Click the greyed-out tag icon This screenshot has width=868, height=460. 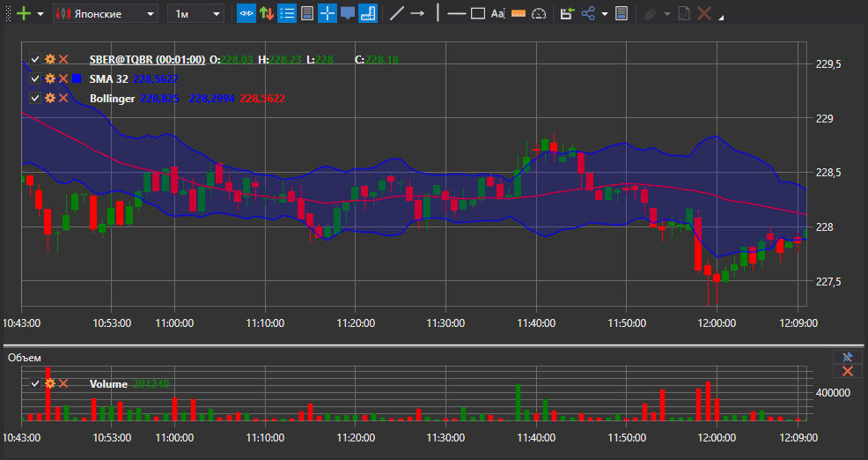(x=650, y=14)
